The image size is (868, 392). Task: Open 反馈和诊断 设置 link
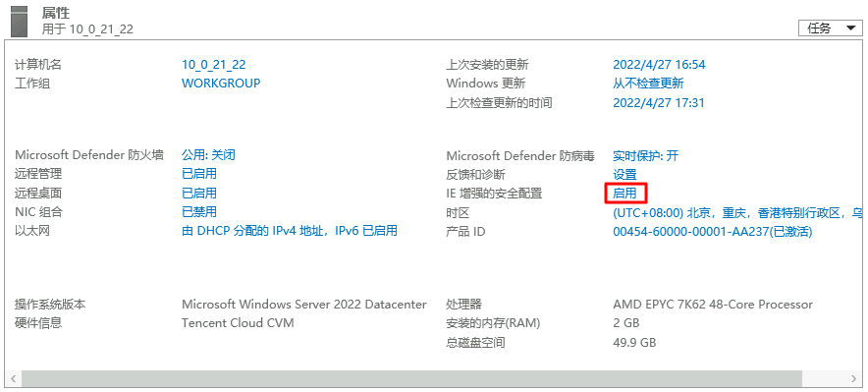tap(625, 175)
